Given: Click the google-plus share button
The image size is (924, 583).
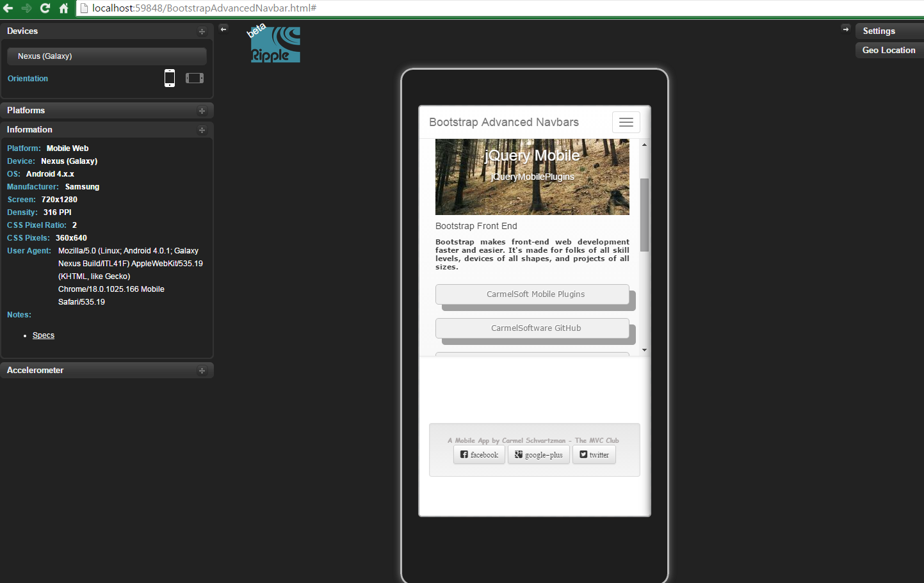Looking at the screenshot, I should click(x=539, y=454).
